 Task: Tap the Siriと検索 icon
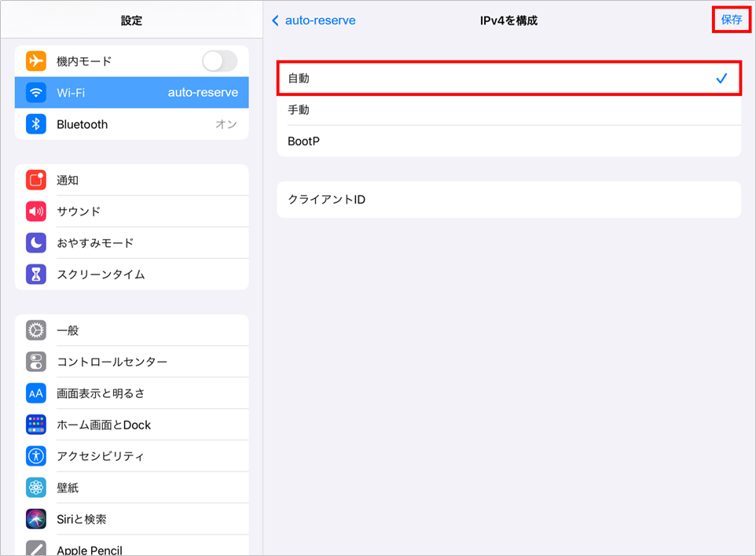(x=36, y=519)
